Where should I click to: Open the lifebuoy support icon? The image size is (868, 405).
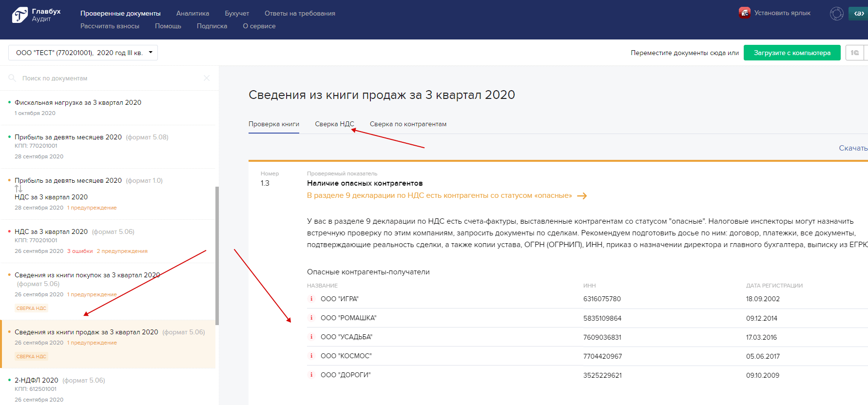[x=836, y=14]
